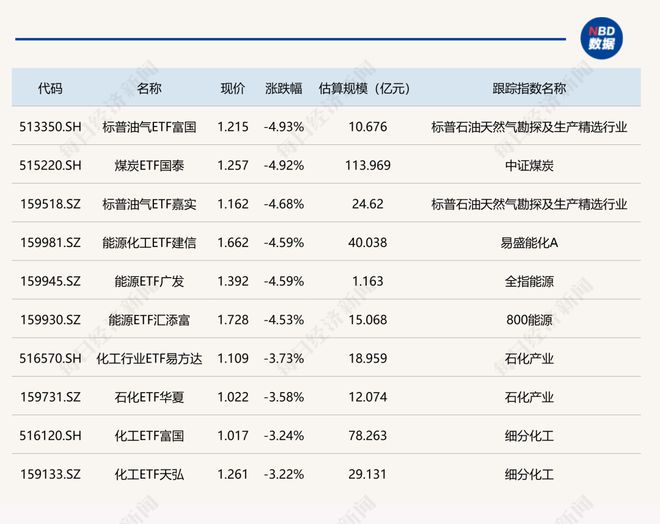The height and width of the screenshot is (524, 660).
Task: Click the price 1.257
Action: (x=233, y=165)
